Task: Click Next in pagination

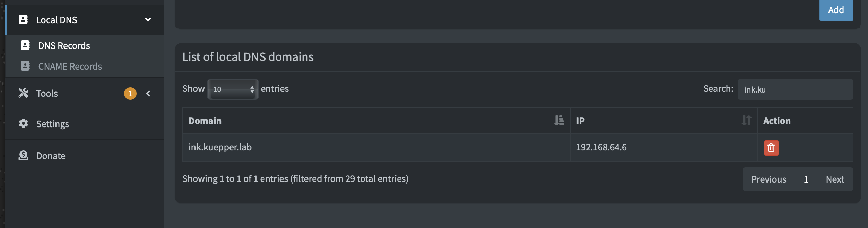Action: pyautogui.click(x=835, y=179)
